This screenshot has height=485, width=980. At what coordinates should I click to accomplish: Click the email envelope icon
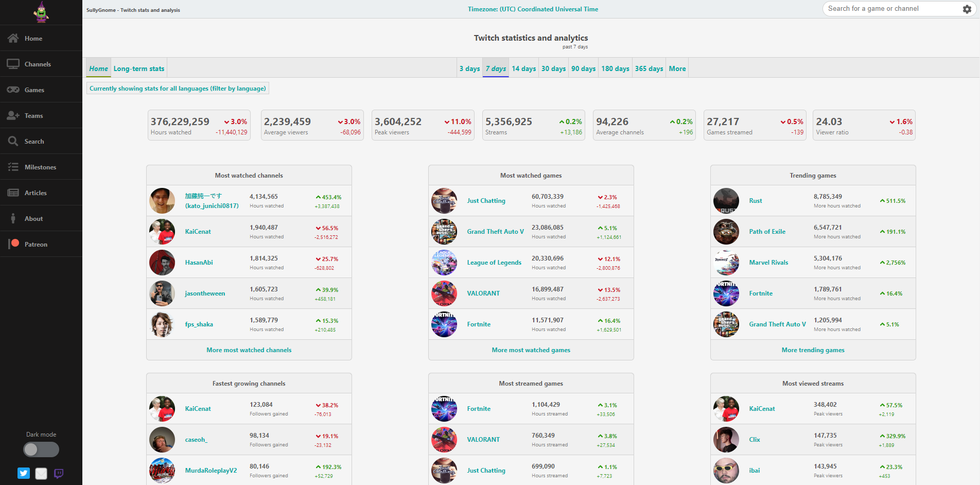(x=41, y=473)
